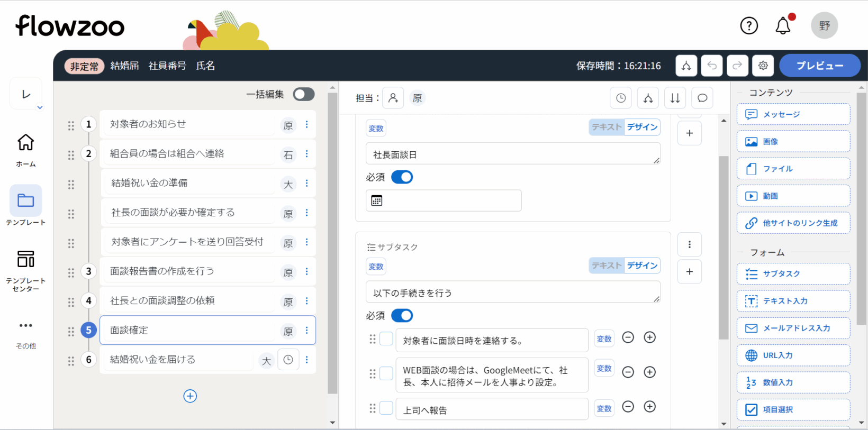The height and width of the screenshot is (430, 868).
Task: Open the notifications bell
Action: pos(783,26)
